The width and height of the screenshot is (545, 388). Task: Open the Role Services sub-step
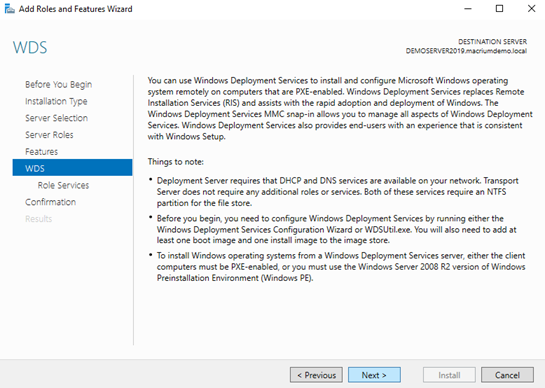tap(63, 185)
